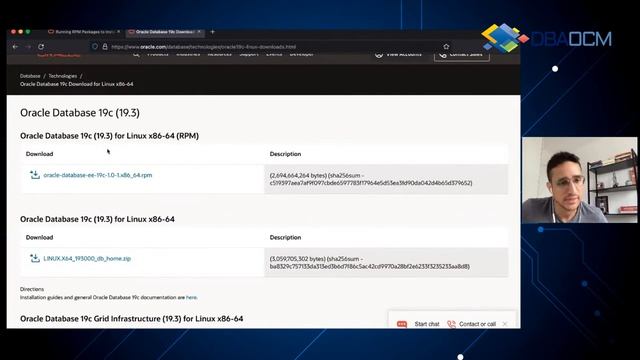Open the Events menu in Oracle header
This screenshot has width=640, height=360.
(x=274, y=54)
